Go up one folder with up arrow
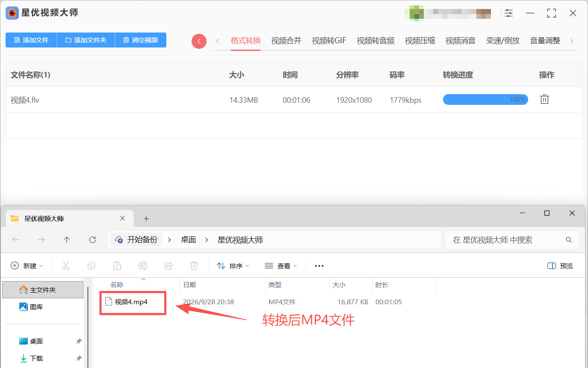This screenshot has height=368, width=588. tap(67, 240)
